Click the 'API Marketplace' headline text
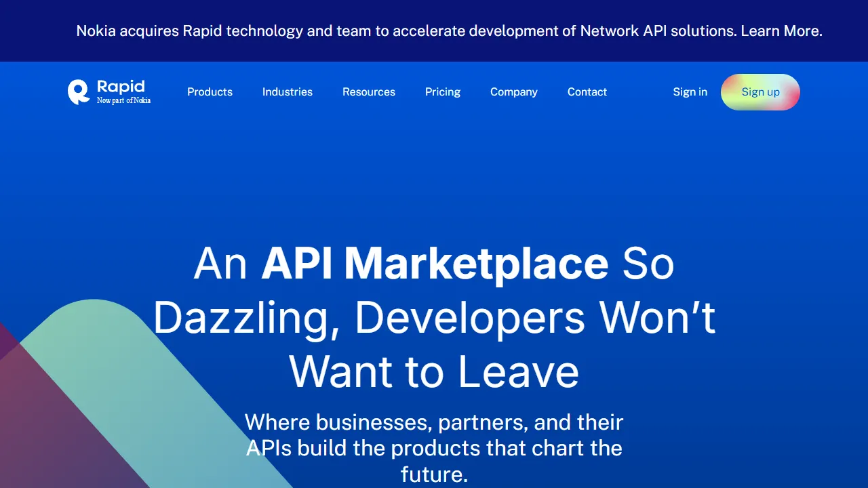 pyautogui.click(x=435, y=263)
